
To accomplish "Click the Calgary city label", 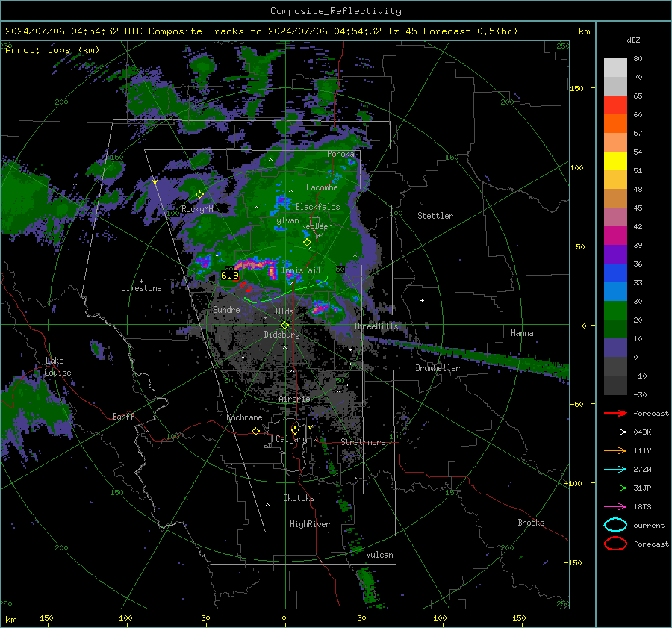I will [291, 439].
